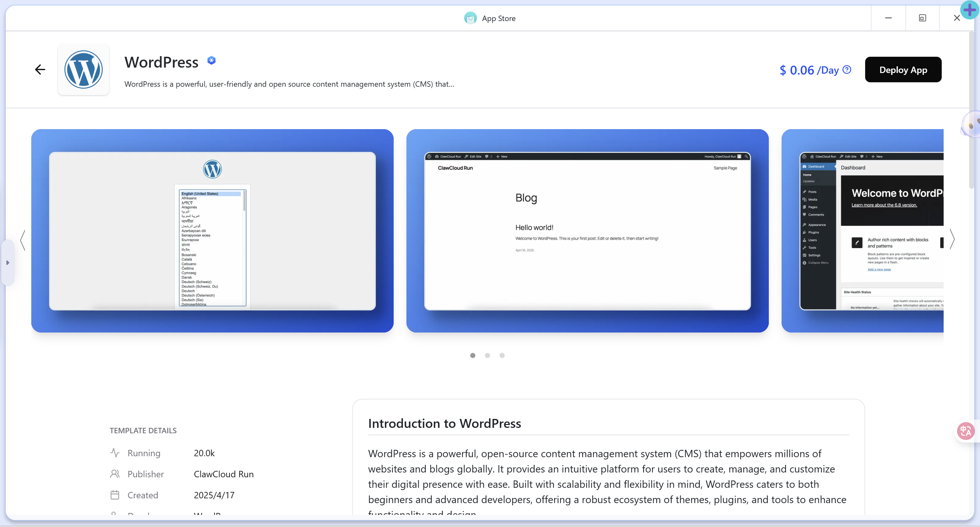The height and width of the screenshot is (527, 980).
Task: Click the Created calendar icon
Action: coord(115,495)
